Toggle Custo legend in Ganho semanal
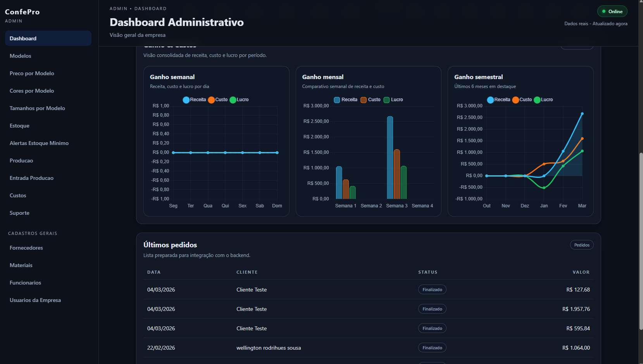This screenshot has width=643, height=364. click(218, 100)
